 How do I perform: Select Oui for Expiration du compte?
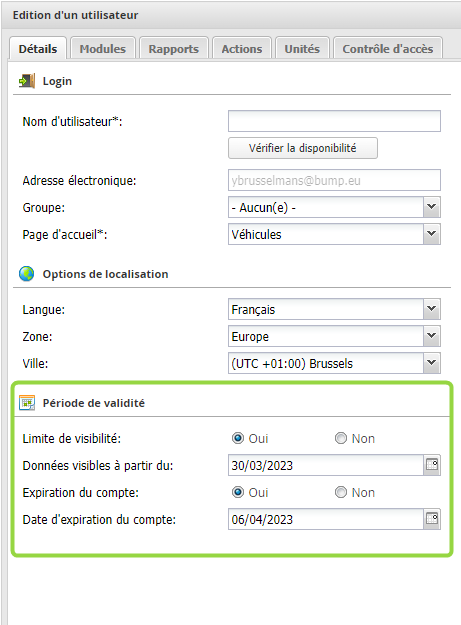pyautogui.click(x=238, y=492)
